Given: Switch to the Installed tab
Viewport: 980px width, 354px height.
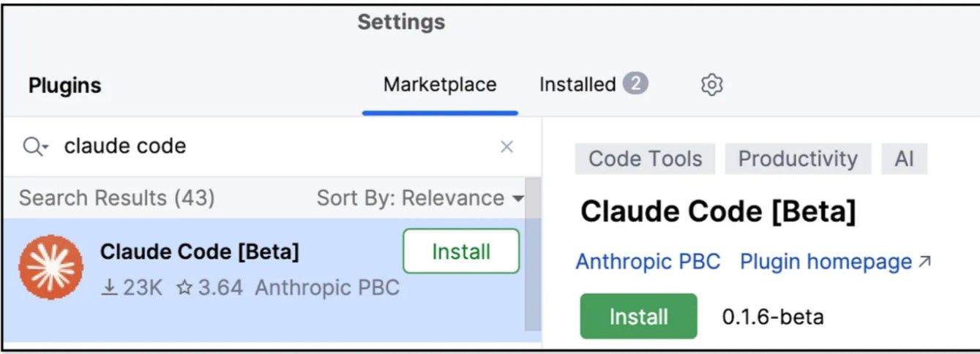Looking at the screenshot, I should pyautogui.click(x=577, y=85).
